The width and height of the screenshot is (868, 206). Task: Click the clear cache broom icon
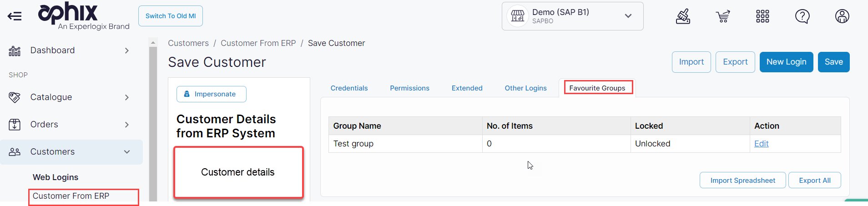683,16
